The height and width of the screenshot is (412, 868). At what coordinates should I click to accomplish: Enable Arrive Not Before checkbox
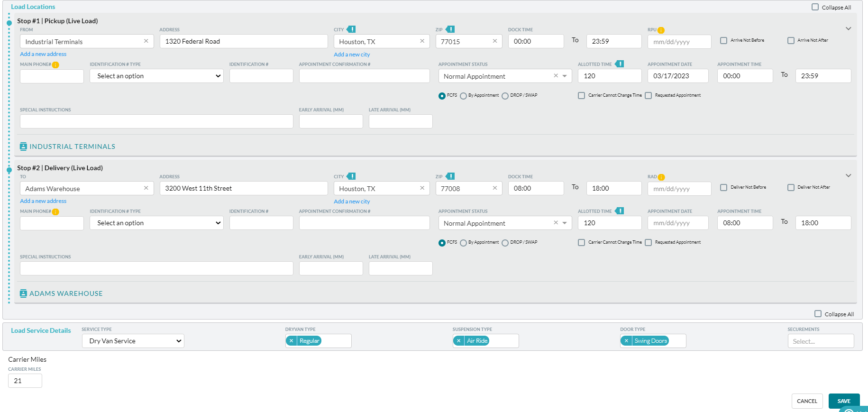(x=723, y=41)
